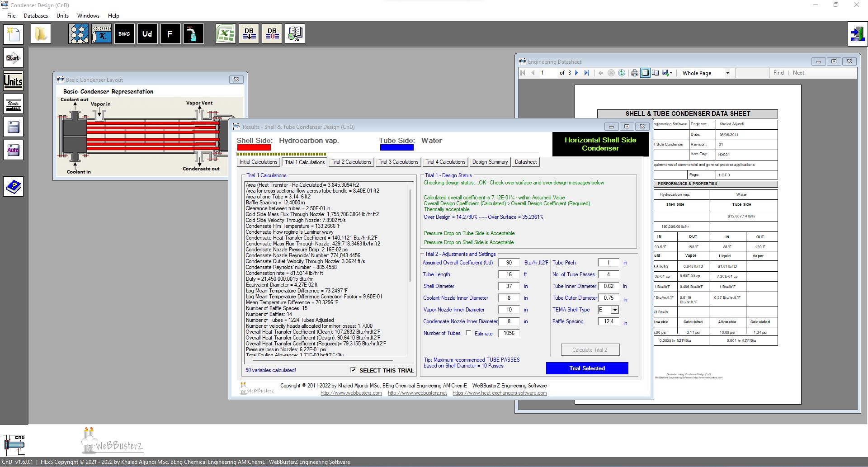Click the BWG tube gauge toolbar icon
The height and width of the screenshot is (467, 868).
click(124, 34)
